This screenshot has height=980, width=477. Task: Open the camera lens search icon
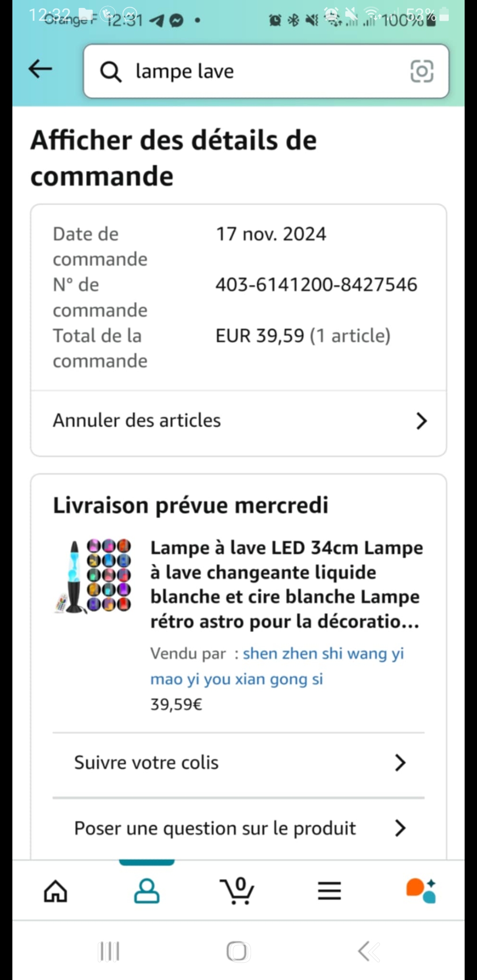[422, 71]
